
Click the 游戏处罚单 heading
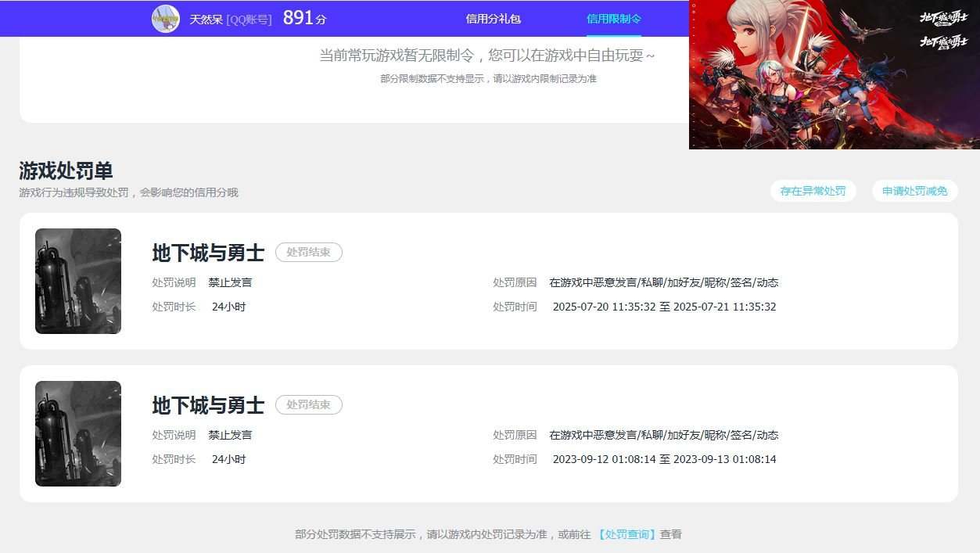click(x=66, y=171)
